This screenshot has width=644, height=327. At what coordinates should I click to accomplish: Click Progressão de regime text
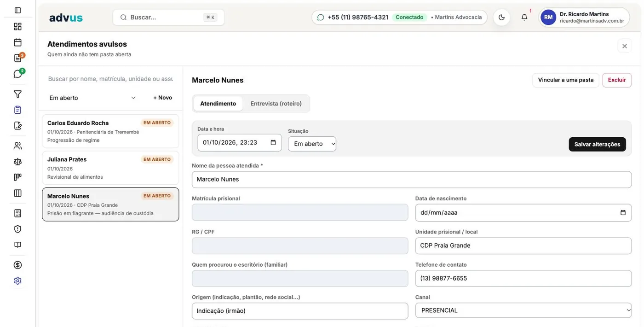coord(74,140)
